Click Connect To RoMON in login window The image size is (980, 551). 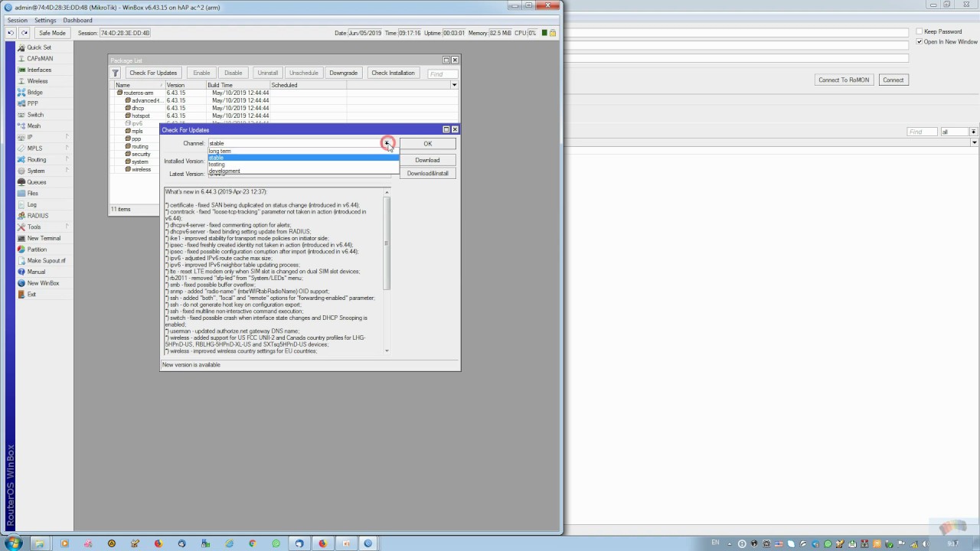844,80
